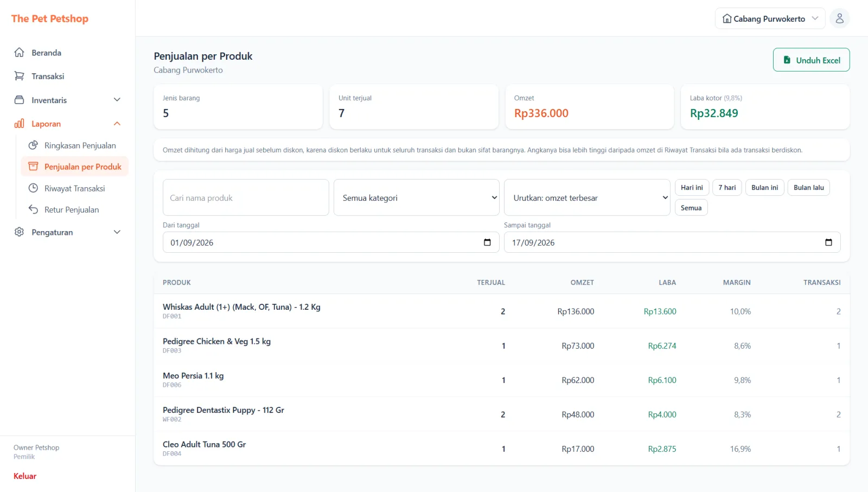Click the Excel file icon in Unduh button
Viewport: 868px width, 492px height.
[787, 60]
